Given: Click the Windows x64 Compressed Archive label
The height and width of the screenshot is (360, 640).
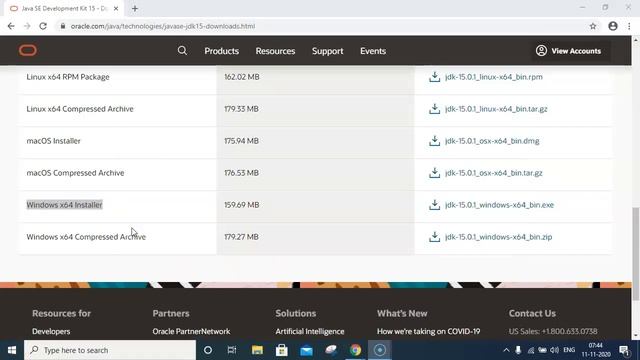Looking at the screenshot, I should (x=86, y=237).
